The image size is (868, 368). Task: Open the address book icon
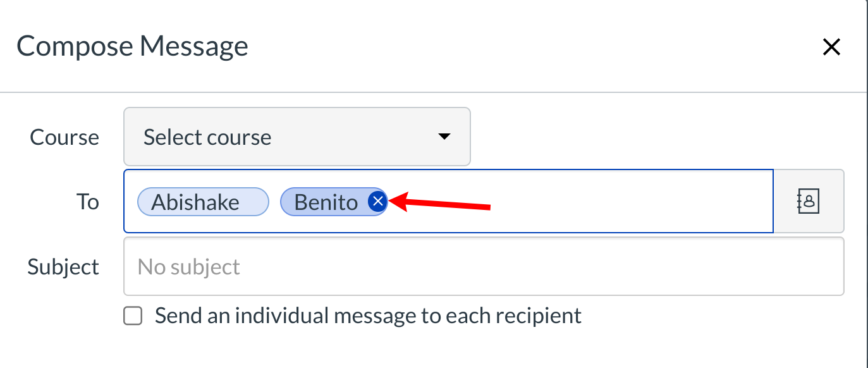click(809, 201)
